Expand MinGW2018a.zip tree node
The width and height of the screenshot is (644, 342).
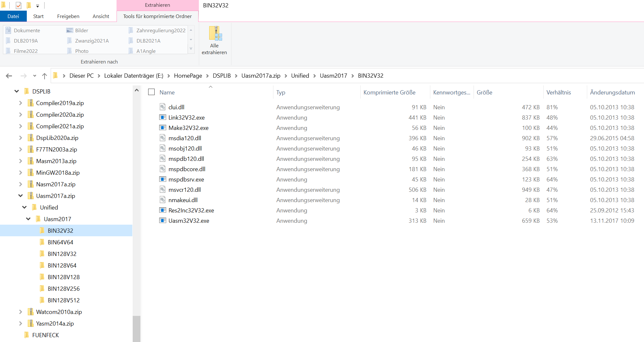[x=20, y=172]
